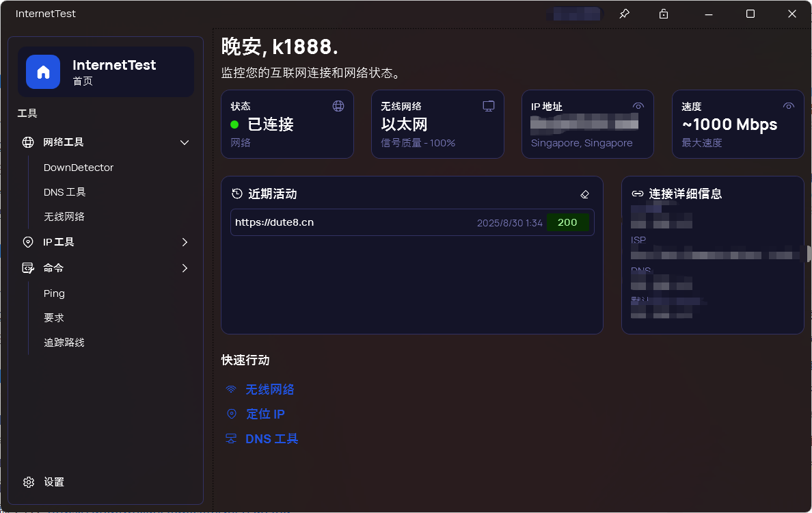Click the ~1000 Mbps speed value
The image size is (812, 513).
point(729,124)
